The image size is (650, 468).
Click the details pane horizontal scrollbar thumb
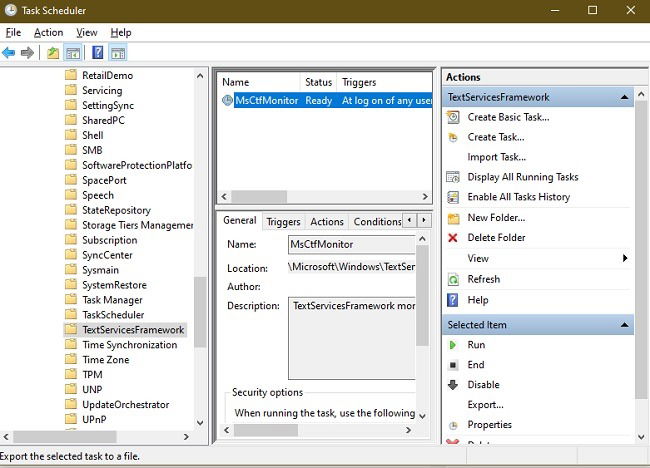[x=266, y=430]
